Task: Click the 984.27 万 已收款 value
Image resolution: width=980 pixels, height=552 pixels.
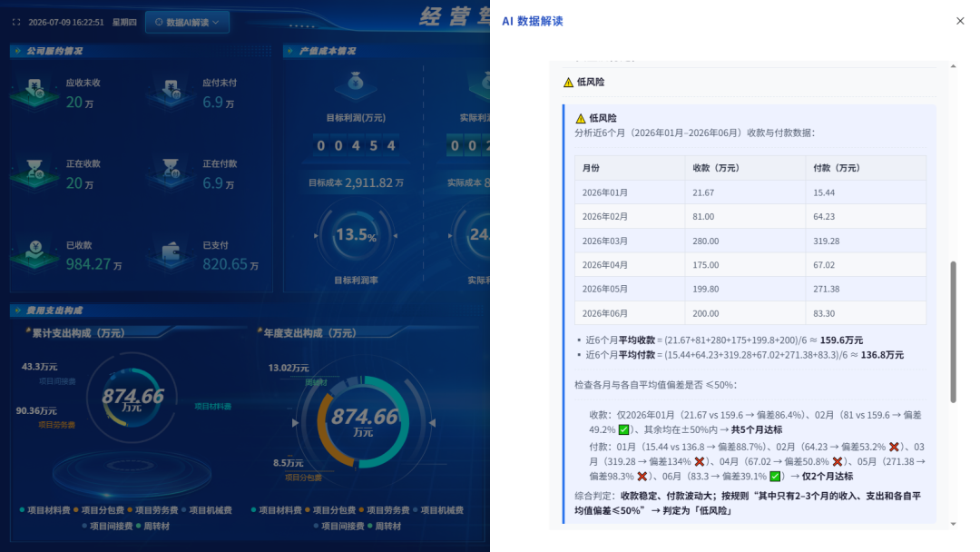Action: (93, 264)
